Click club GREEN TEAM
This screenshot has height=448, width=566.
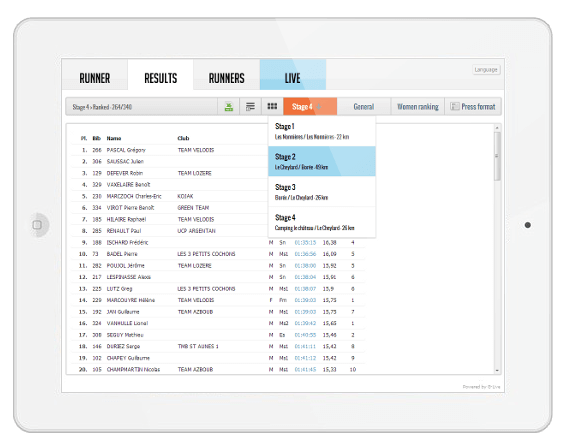[x=193, y=208]
